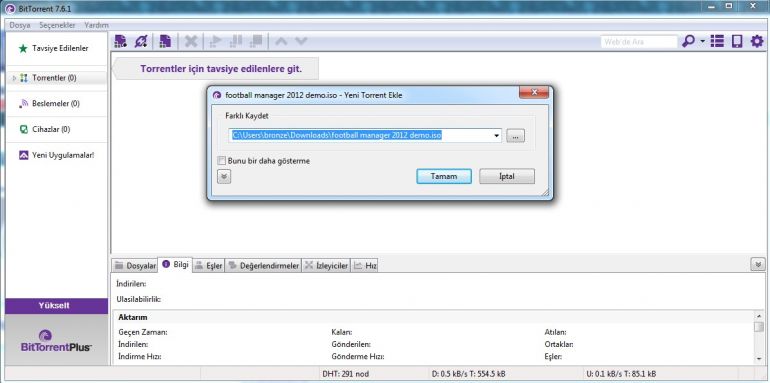This screenshot has width=770, height=383.
Task: Check Bunu bir daha gösterme checkbox
Action: click(x=221, y=161)
